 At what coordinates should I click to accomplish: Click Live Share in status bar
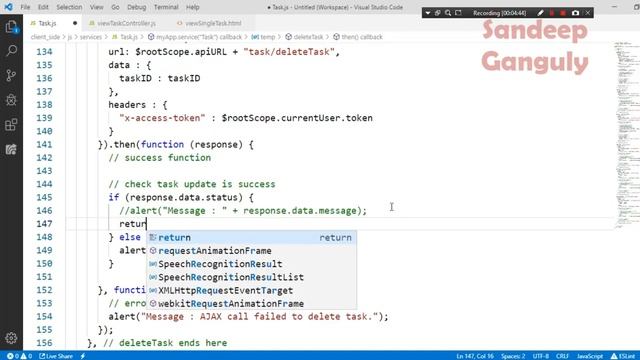coord(56,356)
